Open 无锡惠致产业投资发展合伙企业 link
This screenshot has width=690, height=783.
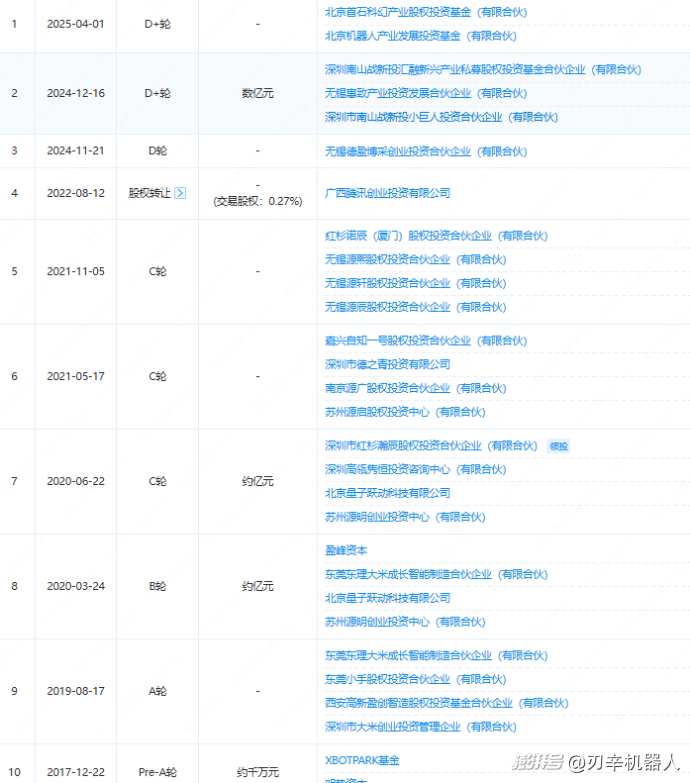pos(426,93)
